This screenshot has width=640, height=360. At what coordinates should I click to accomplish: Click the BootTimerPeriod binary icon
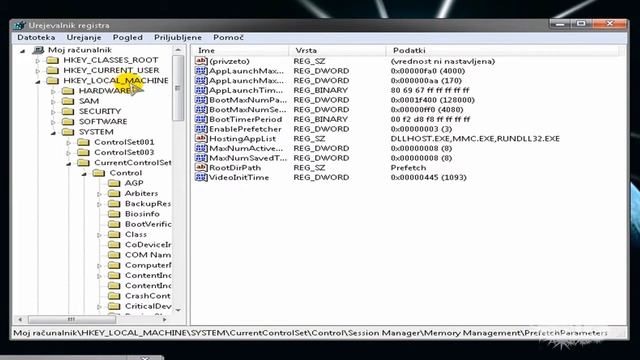point(201,119)
